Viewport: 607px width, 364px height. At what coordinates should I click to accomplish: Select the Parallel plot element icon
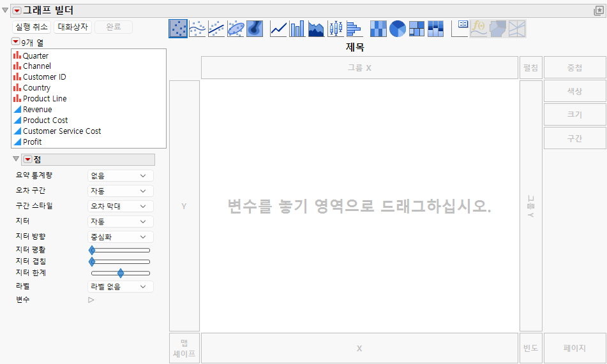coord(517,29)
